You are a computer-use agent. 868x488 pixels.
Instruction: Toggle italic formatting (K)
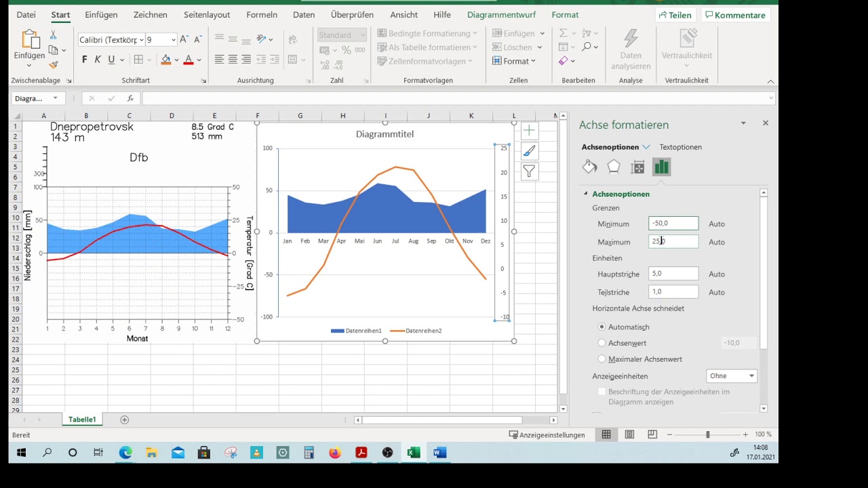click(x=98, y=60)
